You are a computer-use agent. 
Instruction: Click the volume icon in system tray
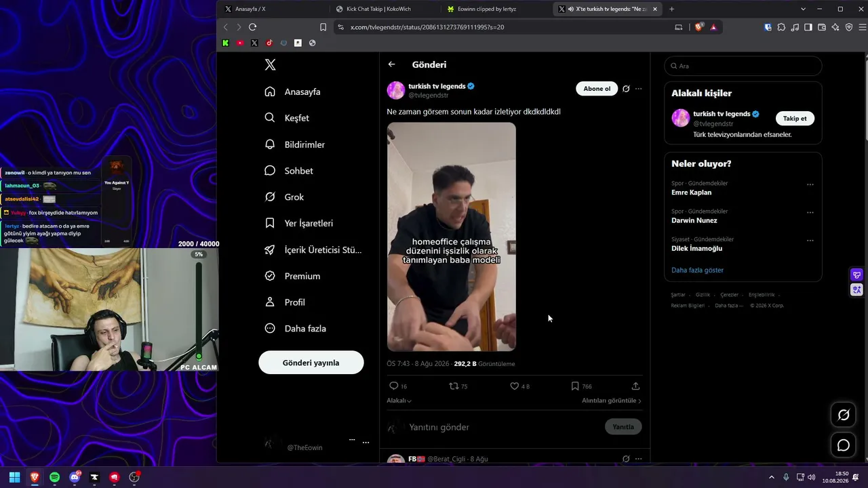(812, 477)
